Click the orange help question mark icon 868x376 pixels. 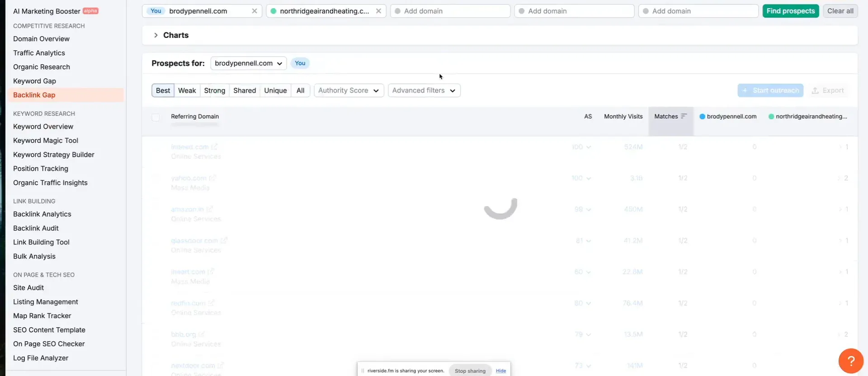pos(851,361)
